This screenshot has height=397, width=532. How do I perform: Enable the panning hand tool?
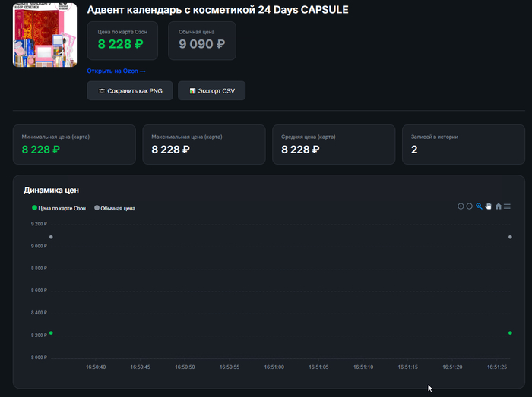(489, 206)
